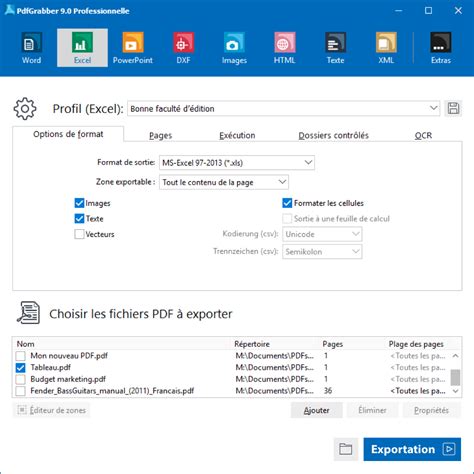Click the file list scrollbar thumb
474x474 pixels.
pyautogui.click(x=455, y=377)
